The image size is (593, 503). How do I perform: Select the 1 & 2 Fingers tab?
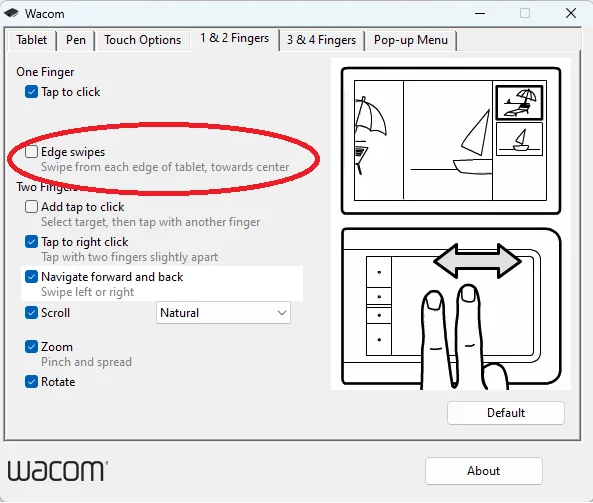coord(234,38)
